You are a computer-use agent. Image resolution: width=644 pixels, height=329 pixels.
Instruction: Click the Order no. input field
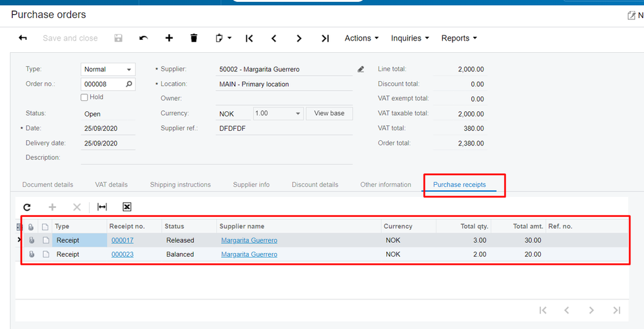tap(103, 84)
